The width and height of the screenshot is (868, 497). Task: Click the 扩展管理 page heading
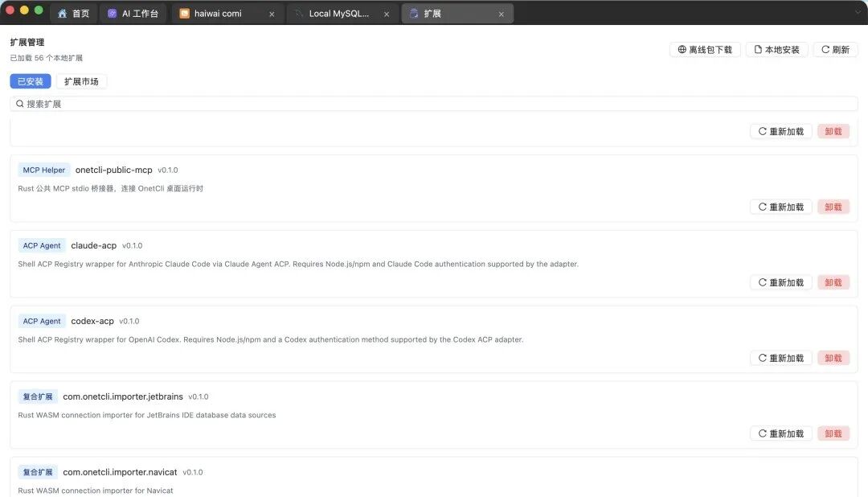click(27, 42)
